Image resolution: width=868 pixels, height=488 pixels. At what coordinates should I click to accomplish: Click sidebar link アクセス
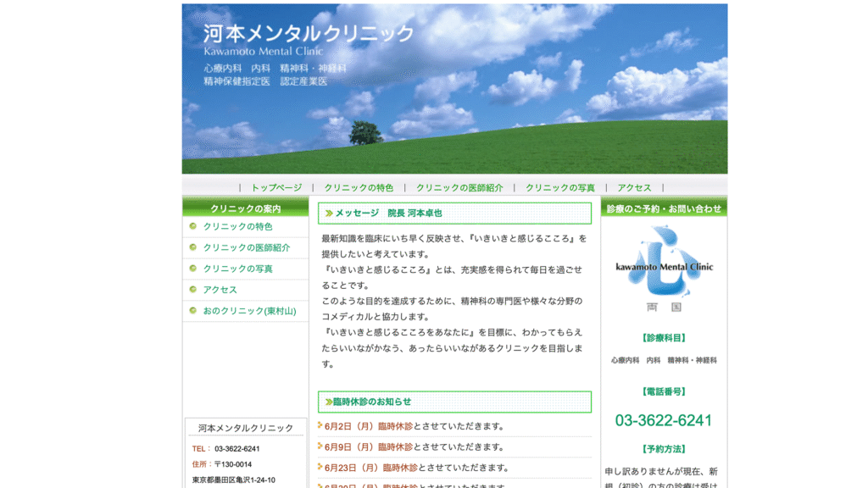click(x=220, y=290)
